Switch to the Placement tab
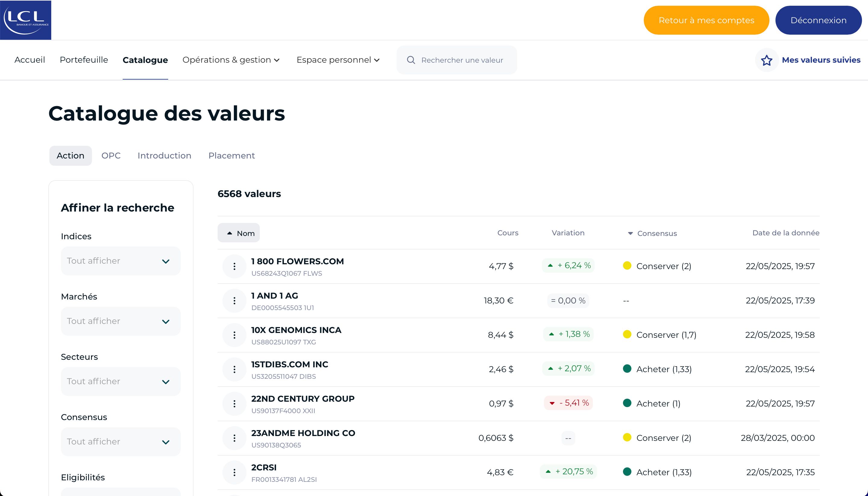This screenshot has width=868, height=496. [232, 156]
